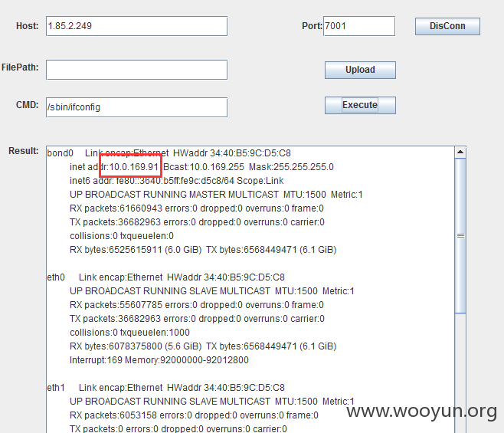This screenshot has width=504, height=433.
Task: Click the Result scrollbar up arrow
Action: click(x=460, y=152)
